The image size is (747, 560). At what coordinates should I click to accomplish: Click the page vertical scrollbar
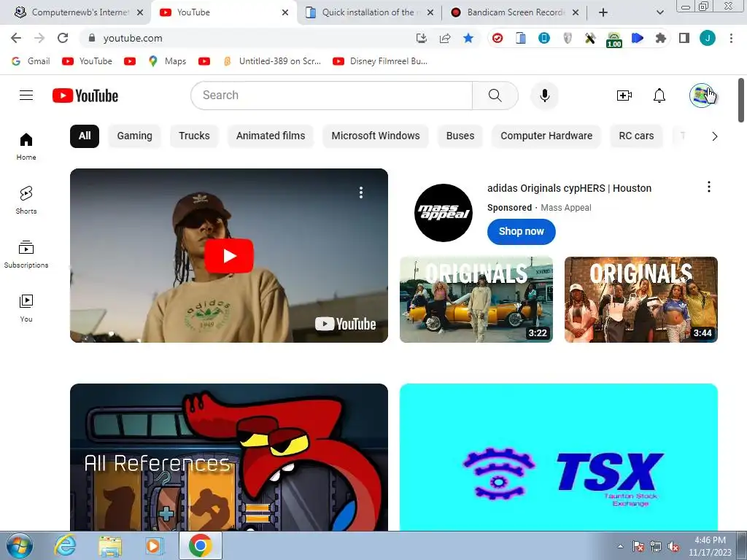(741, 100)
